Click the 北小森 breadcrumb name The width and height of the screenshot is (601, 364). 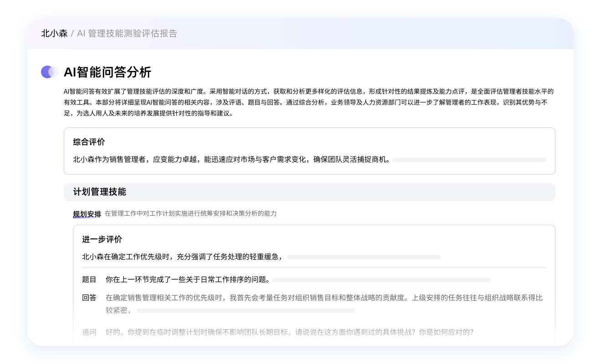pyautogui.click(x=54, y=33)
